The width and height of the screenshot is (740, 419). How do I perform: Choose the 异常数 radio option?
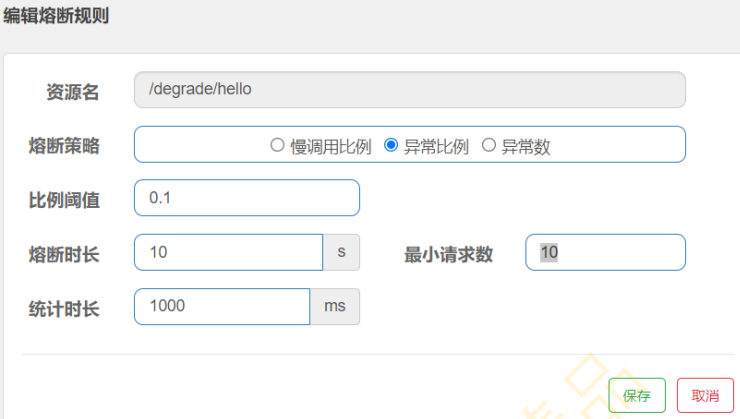[x=489, y=145]
